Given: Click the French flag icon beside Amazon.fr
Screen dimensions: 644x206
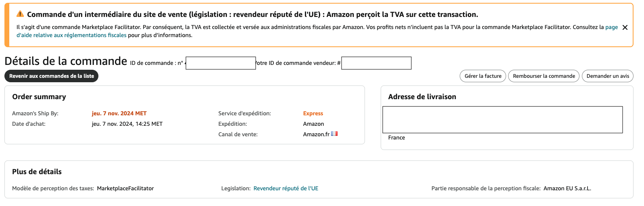Looking at the screenshot, I should tap(334, 134).
